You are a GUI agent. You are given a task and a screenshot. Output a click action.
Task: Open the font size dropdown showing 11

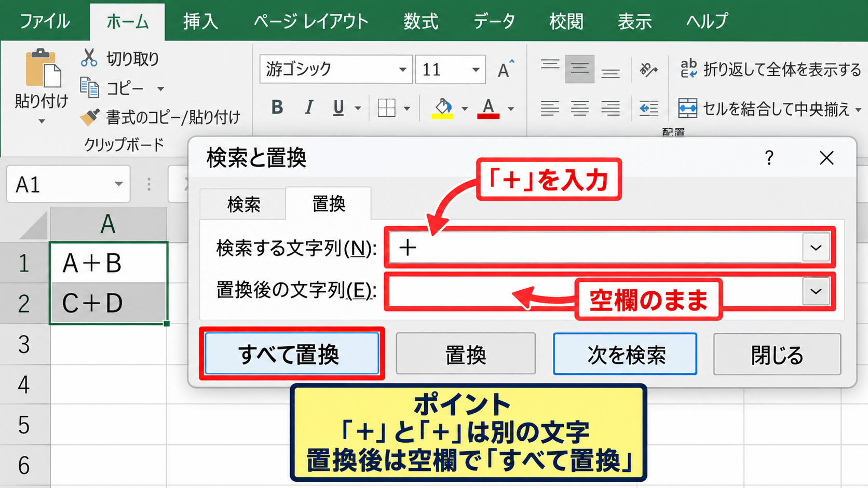click(x=476, y=69)
